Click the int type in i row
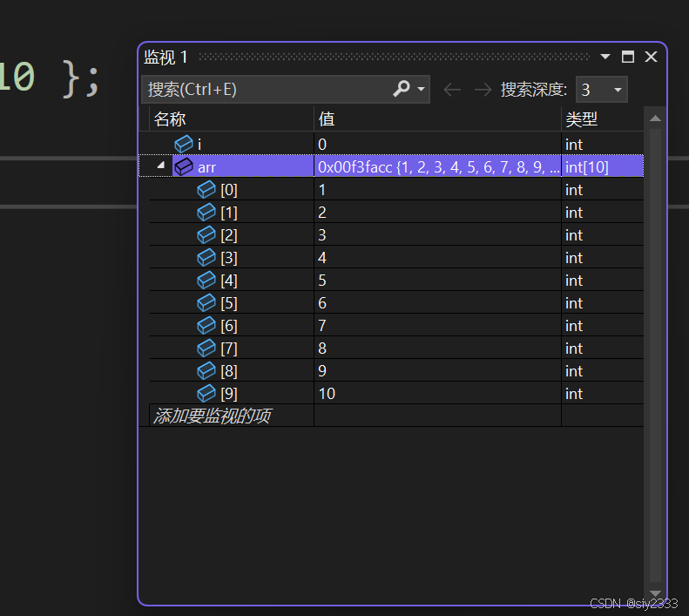Screen dimensions: 689x616 [574, 145]
